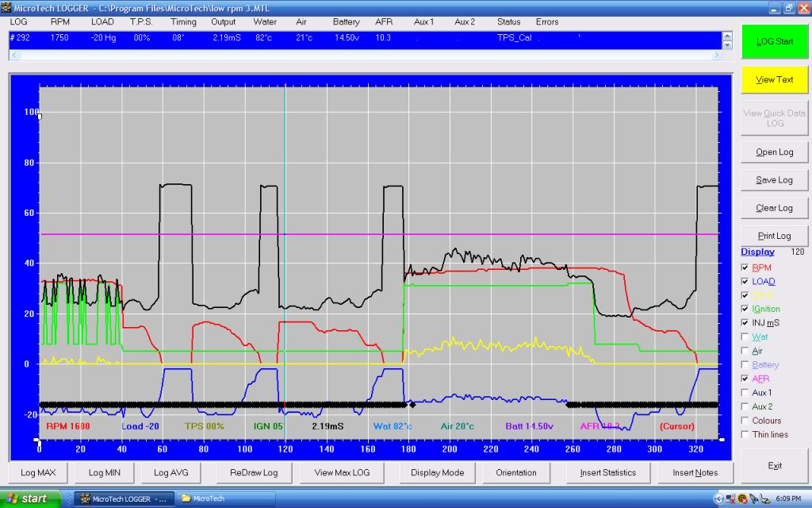Click the Log AVG button

pyautogui.click(x=171, y=472)
